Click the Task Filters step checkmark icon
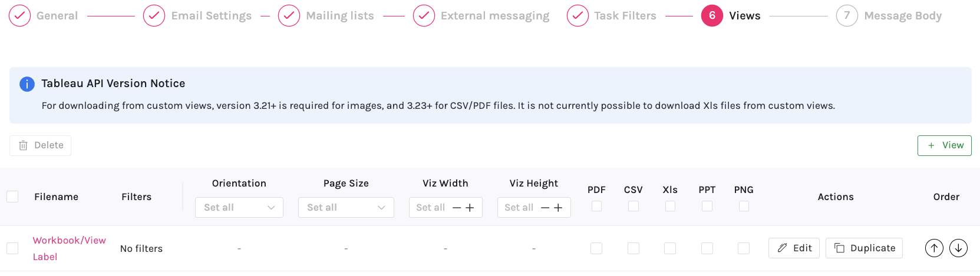The image size is (980, 276). pos(578,16)
